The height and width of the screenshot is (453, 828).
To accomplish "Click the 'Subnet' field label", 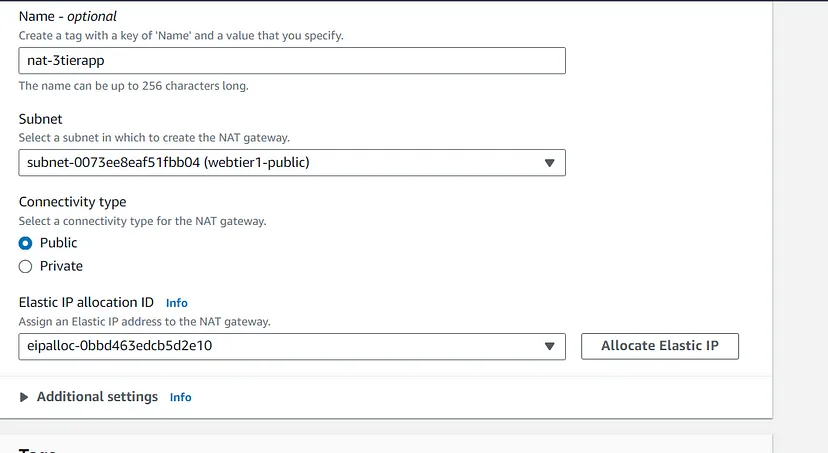I will click(x=41, y=118).
